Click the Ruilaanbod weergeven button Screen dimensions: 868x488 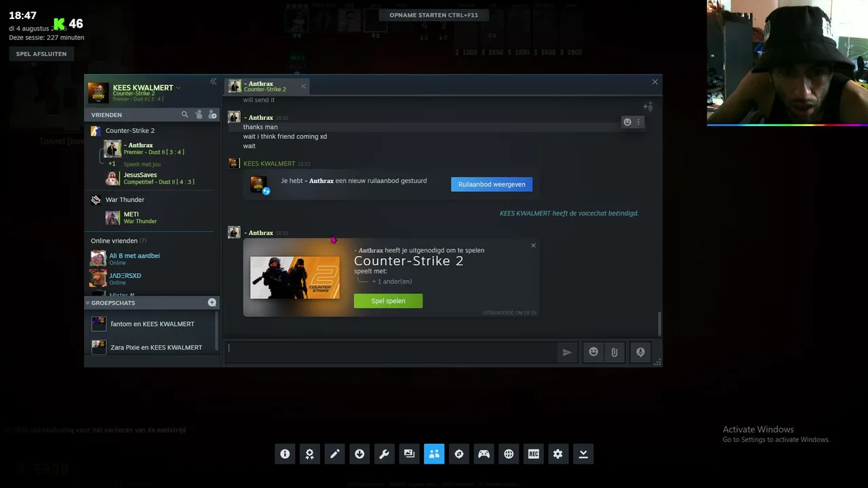tap(492, 184)
